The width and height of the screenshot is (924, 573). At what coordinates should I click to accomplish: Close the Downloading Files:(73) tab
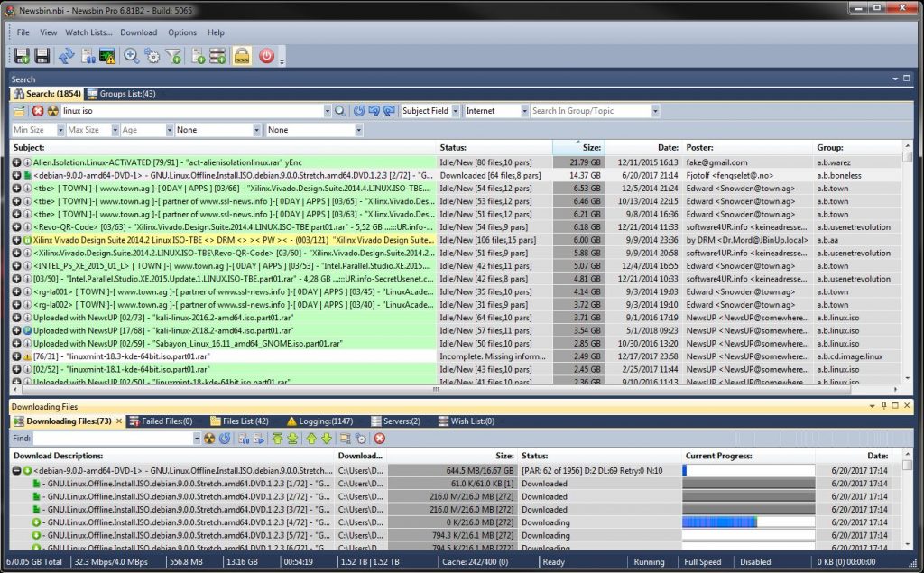tap(118, 421)
